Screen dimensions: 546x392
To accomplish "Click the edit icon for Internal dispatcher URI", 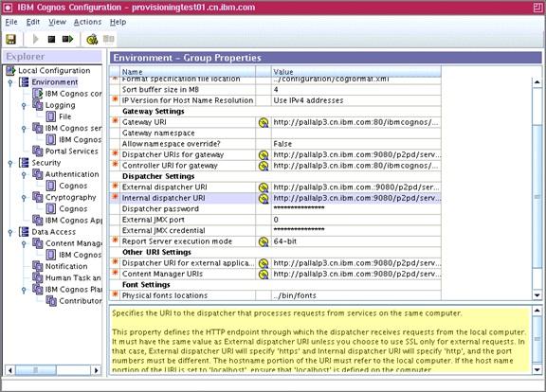I will coord(264,198).
